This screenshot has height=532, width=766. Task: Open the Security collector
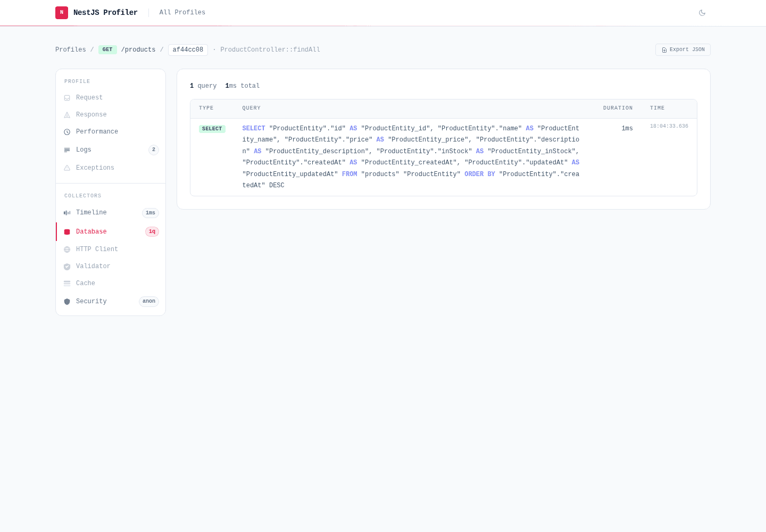click(111, 301)
